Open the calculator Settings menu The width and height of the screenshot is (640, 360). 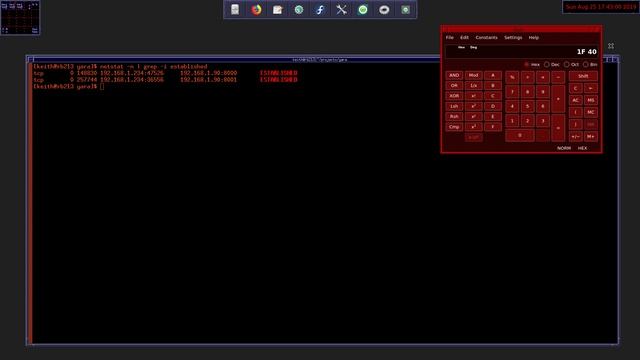coord(513,38)
